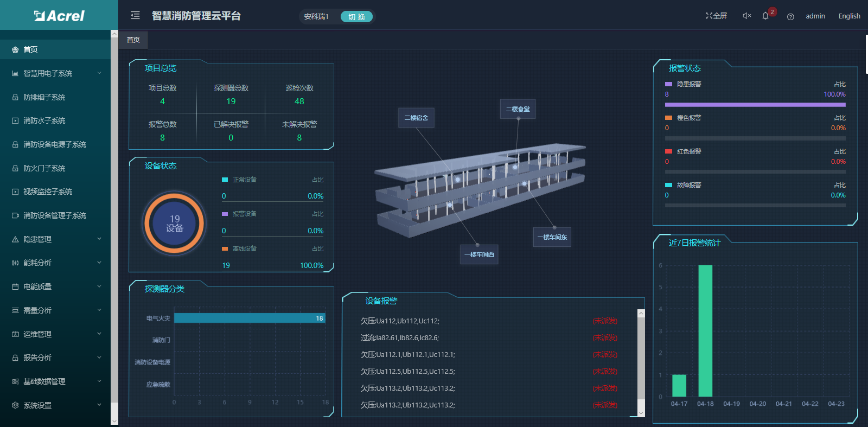Toggle the 报警设备 legend in the device chart
Screen dimensions: 868x427
tap(239, 214)
